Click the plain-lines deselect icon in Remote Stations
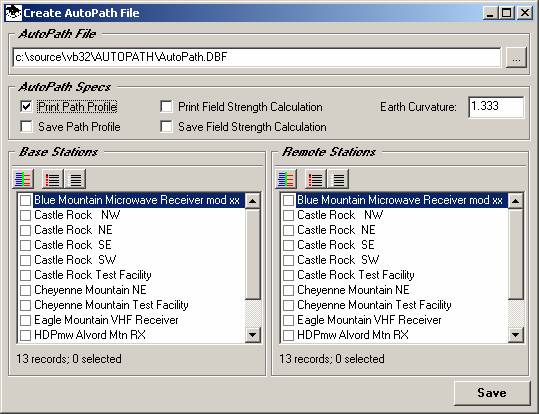Screen dimensions: 539x414 (338, 179)
